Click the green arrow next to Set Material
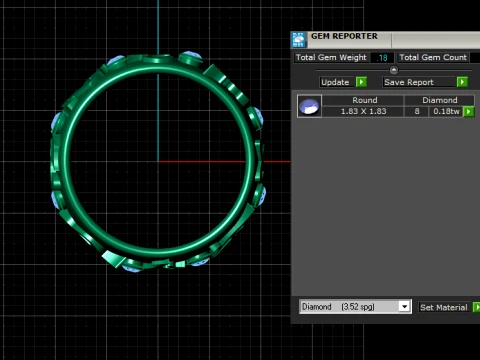 477,307
